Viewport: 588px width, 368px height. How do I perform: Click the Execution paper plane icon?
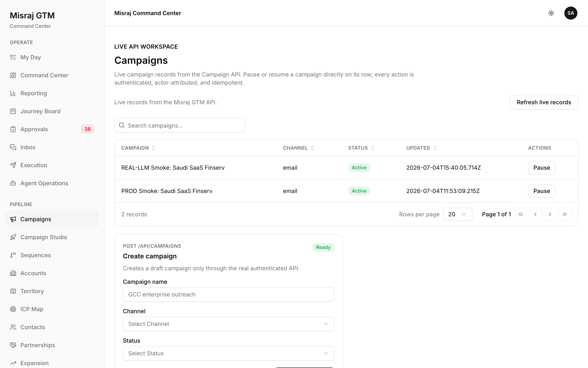click(x=13, y=165)
